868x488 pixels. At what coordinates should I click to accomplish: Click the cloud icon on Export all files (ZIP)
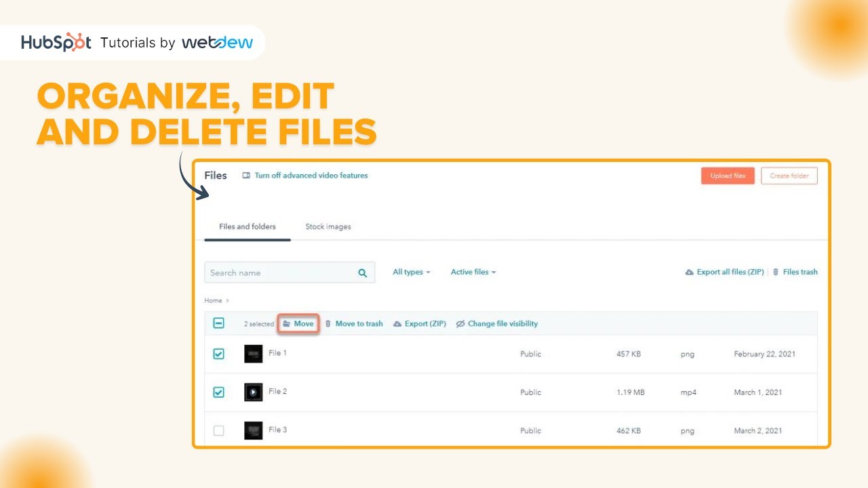point(690,272)
